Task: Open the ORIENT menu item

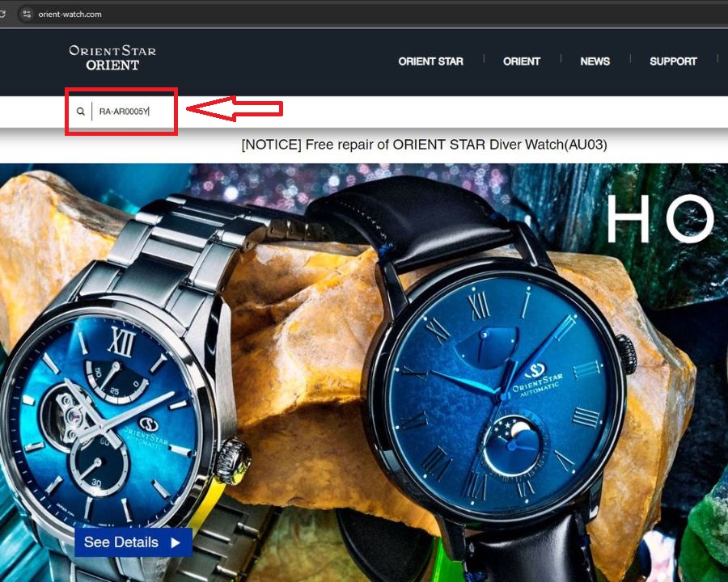Action: pyautogui.click(x=522, y=61)
